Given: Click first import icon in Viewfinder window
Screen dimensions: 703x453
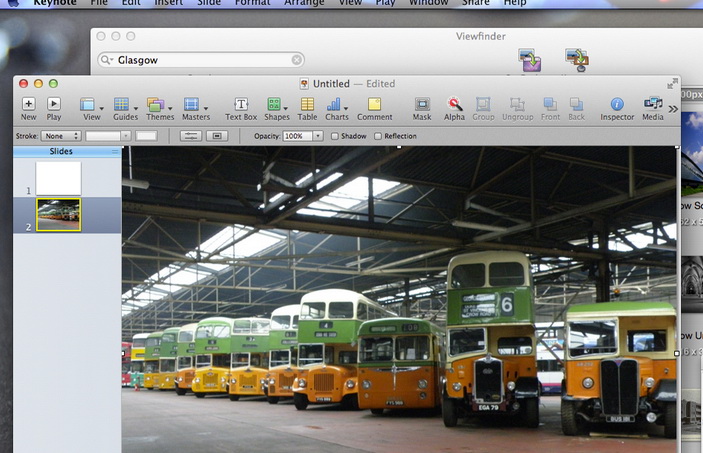Looking at the screenshot, I should (x=529, y=60).
